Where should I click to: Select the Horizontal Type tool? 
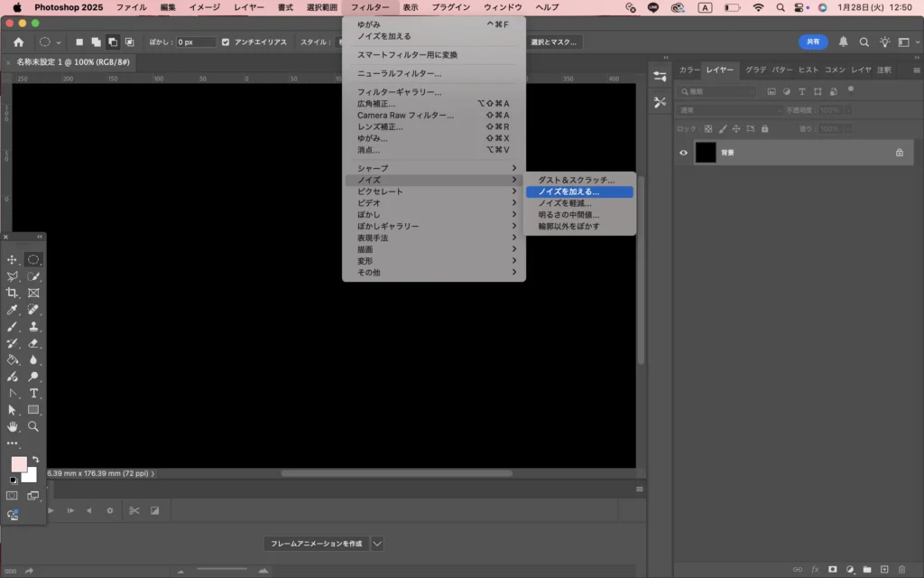33,393
